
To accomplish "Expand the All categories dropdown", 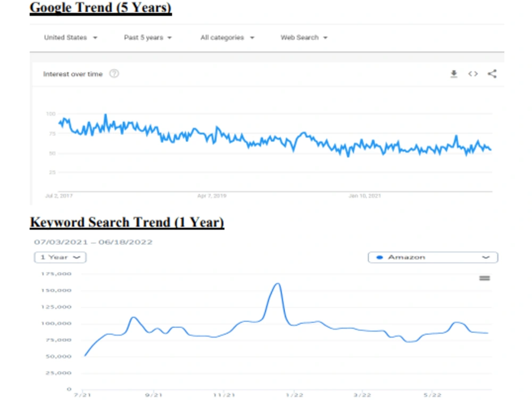I will click(x=227, y=37).
